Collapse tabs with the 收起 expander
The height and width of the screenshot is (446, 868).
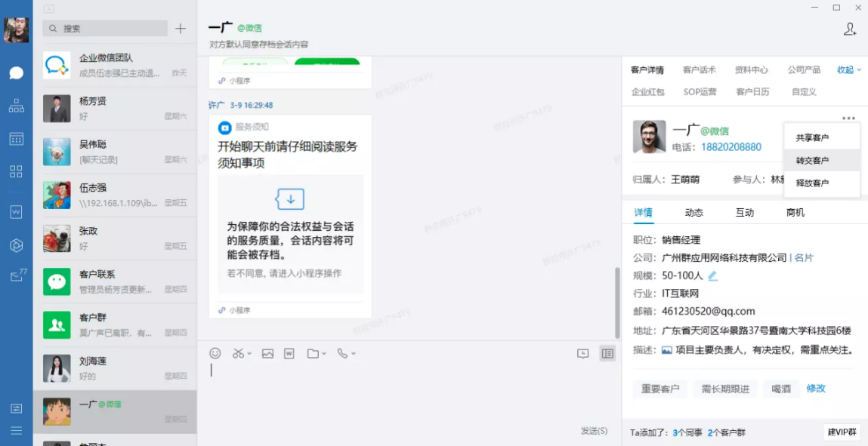point(848,69)
